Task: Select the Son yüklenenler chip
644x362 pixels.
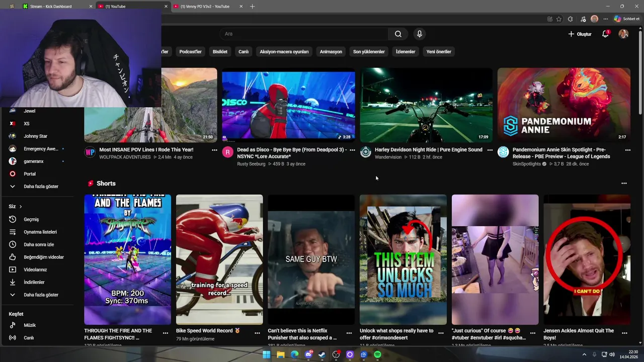Action: 369,51
